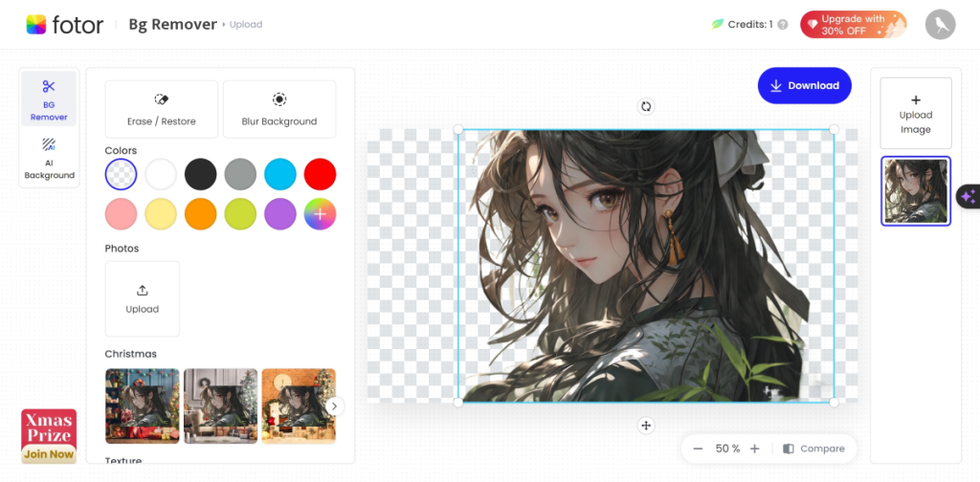Screen dimensions: 980x482
Task: Click the move handle below the image
Action: pos(646,426)
